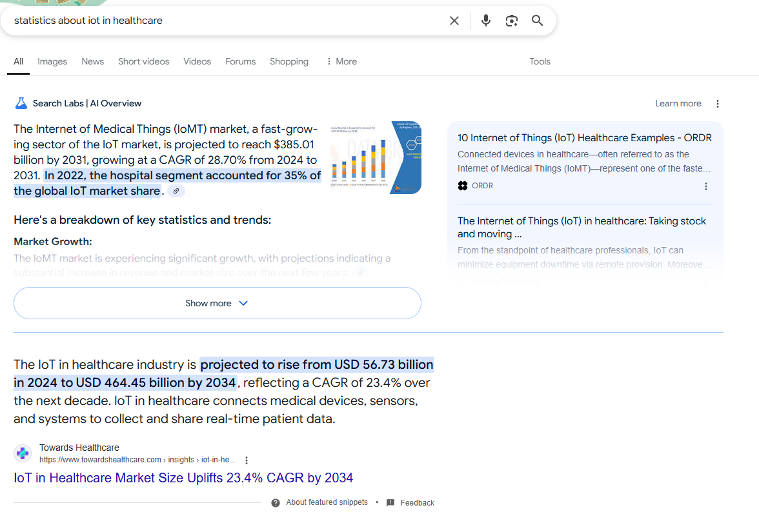Image resolution: width=759 pixels, height=532 pixels.
Task: Click the towardshealthcare.com URL breadcrumb
Action: pos(137,460)
